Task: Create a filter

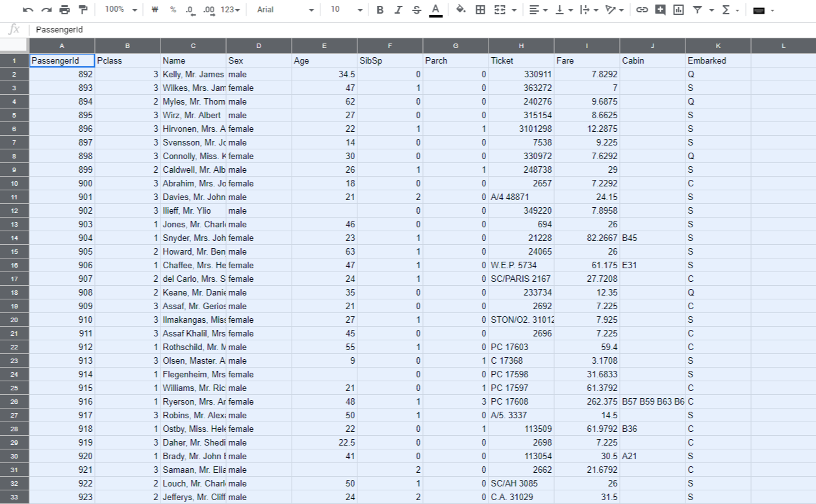Action: [x=697, y=10]
